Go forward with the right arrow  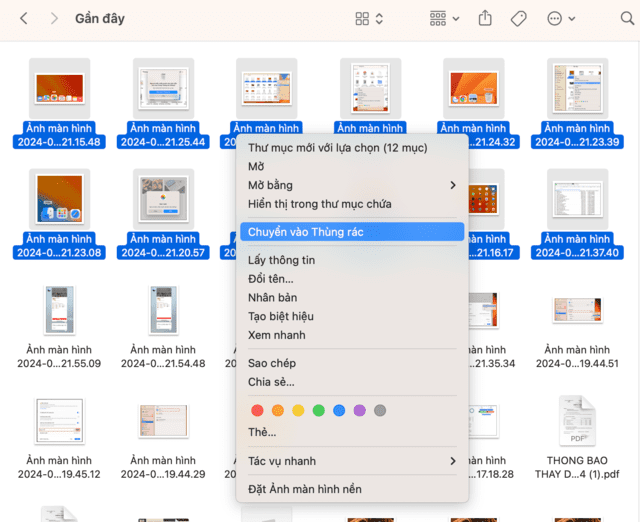coord(54,18)
